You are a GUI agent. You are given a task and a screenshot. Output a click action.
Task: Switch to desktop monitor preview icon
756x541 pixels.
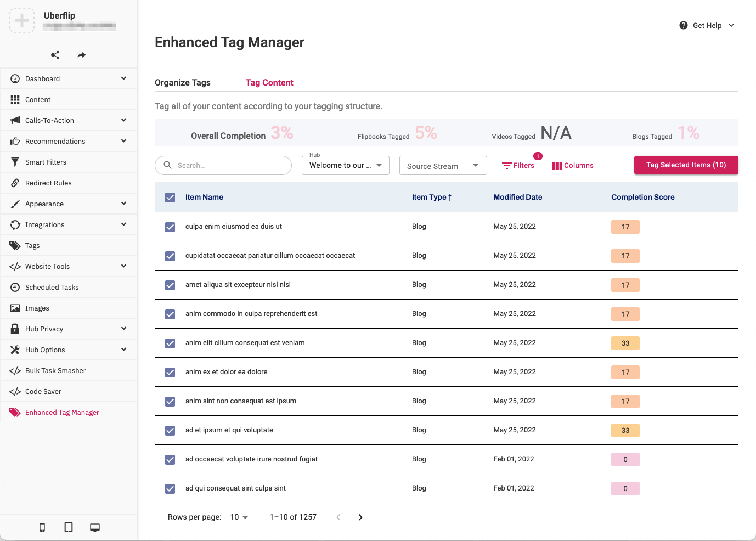95,527
